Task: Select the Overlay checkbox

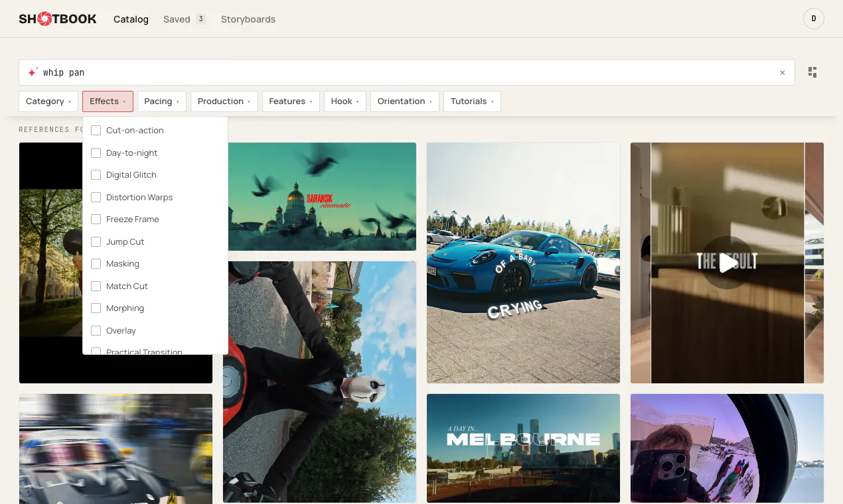Action: [x=96, y=331]
